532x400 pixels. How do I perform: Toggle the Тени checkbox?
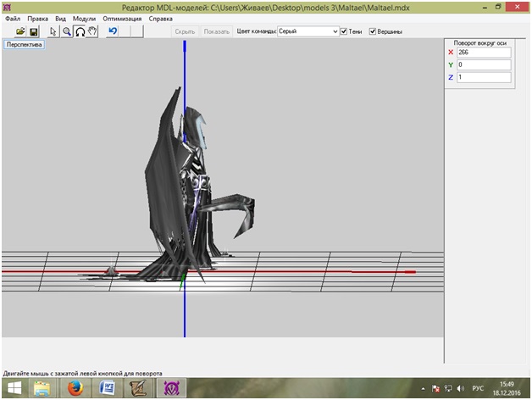pos(344,31)
